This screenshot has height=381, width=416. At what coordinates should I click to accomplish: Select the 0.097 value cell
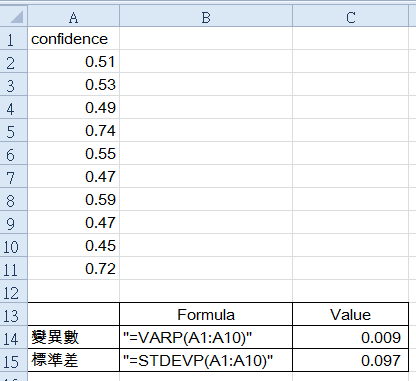pos(350,360)
